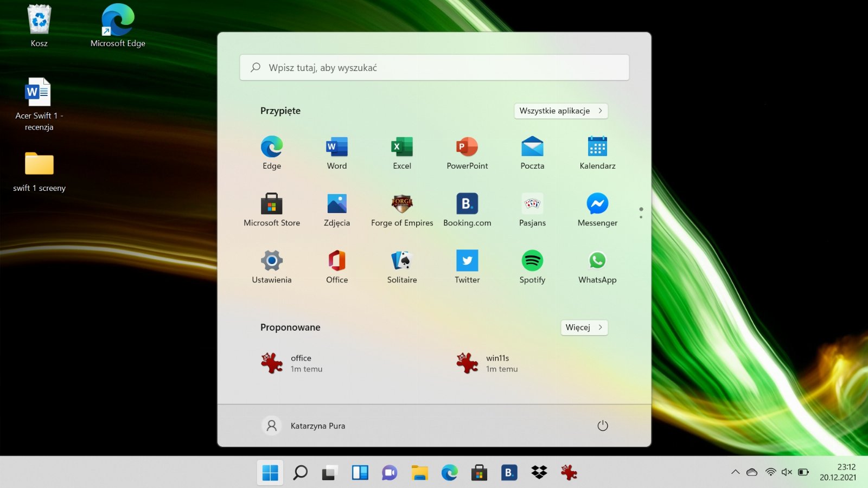Open the Poczta mail app

click(x=532, y=153)
